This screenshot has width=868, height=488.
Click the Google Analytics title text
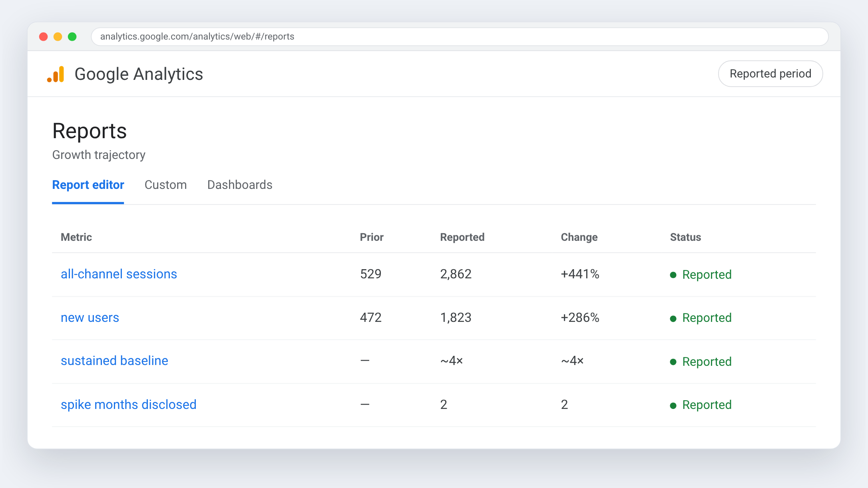[x=139, y=74]
